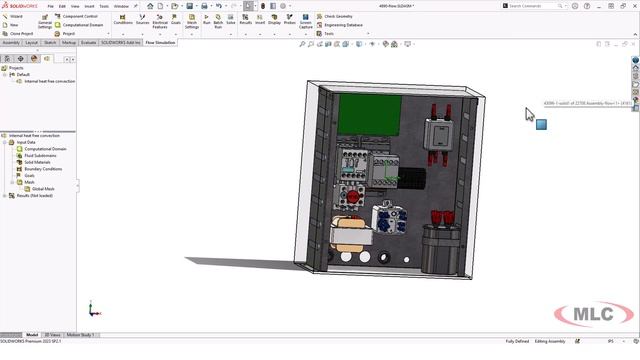Expand the Mesh Settings dropdown arrow

coord(191,34)
